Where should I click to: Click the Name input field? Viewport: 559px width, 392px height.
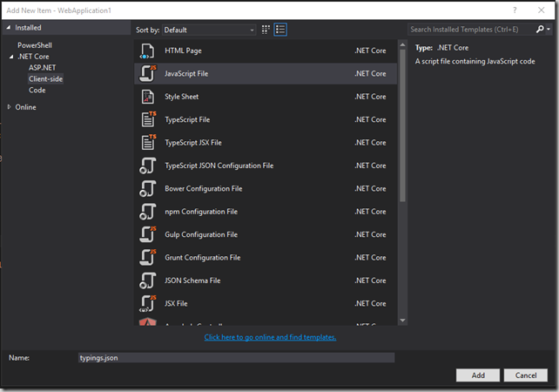[236, 358]
